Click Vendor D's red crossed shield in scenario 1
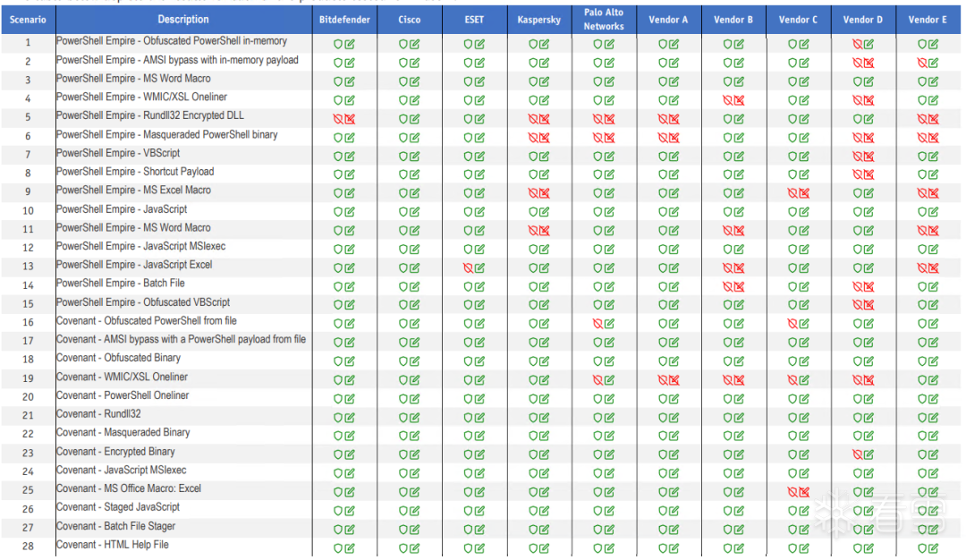Viewport: 966px width, 560px height. (x=857, y=45)
